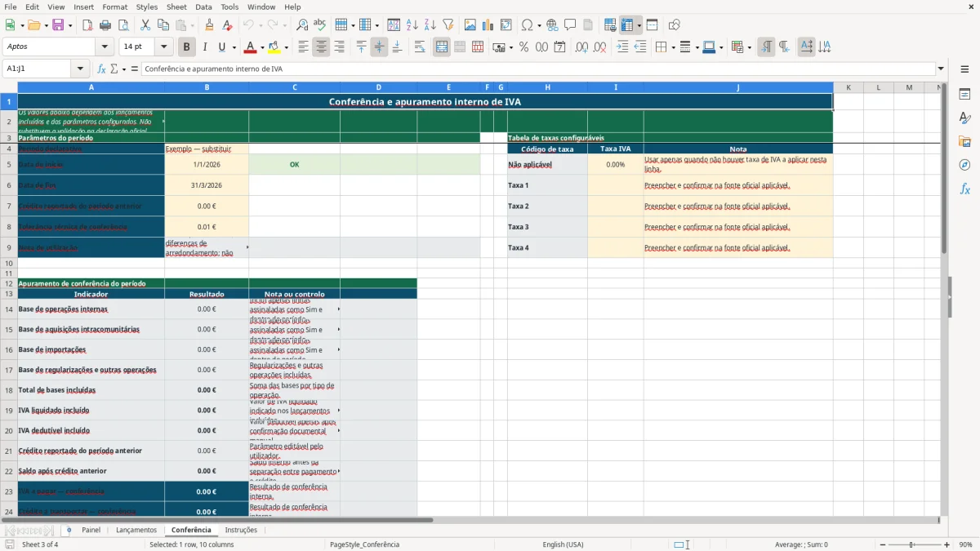Click the formula input line
Image resolution: width=980 pixels, height=551 pixels.
coord(538,69)
